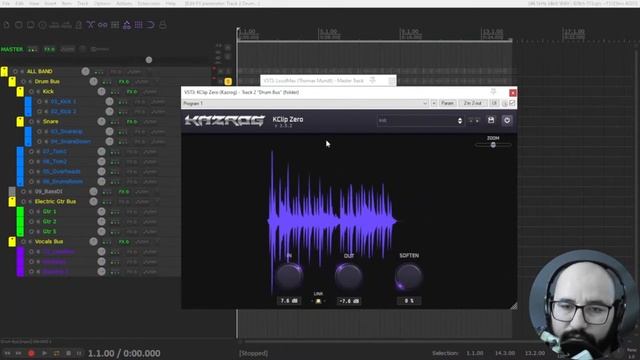Click the -7.6 dB output value field
Viewport: 640px width, 360px height.
tap(349, 301)
